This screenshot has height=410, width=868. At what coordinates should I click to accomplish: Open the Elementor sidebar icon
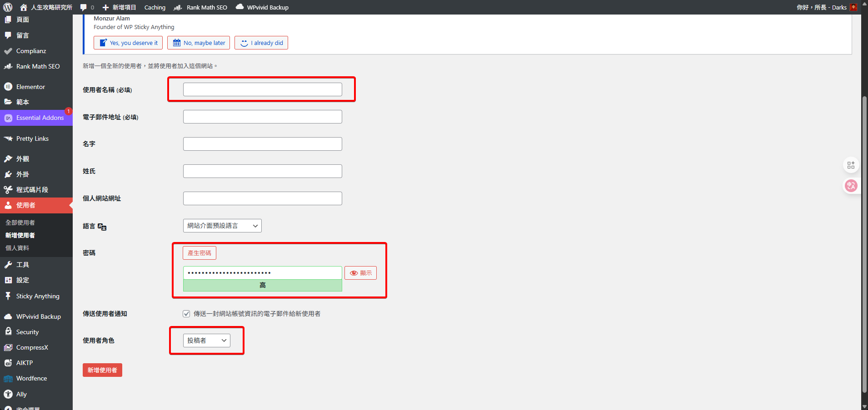pos(8,87)
